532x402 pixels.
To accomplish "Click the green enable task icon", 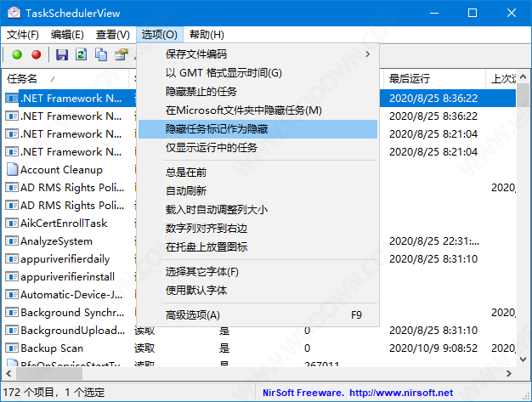I will pos(17,55).
